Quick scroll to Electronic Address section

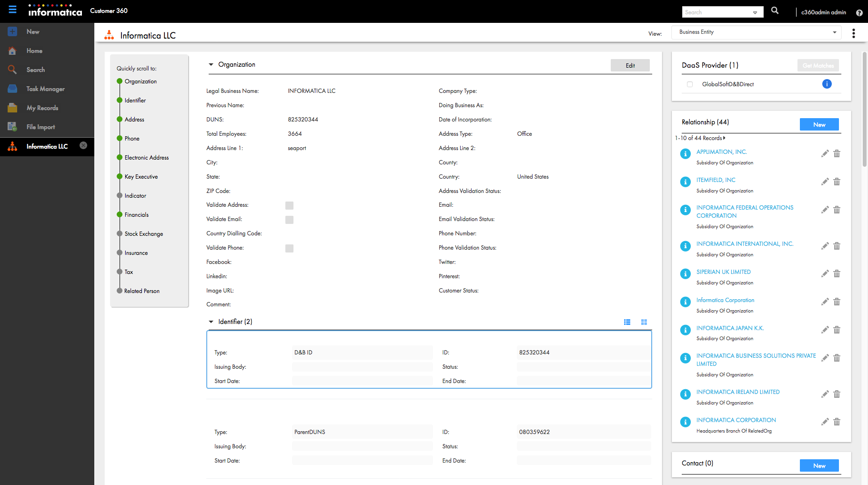[147, 158]
